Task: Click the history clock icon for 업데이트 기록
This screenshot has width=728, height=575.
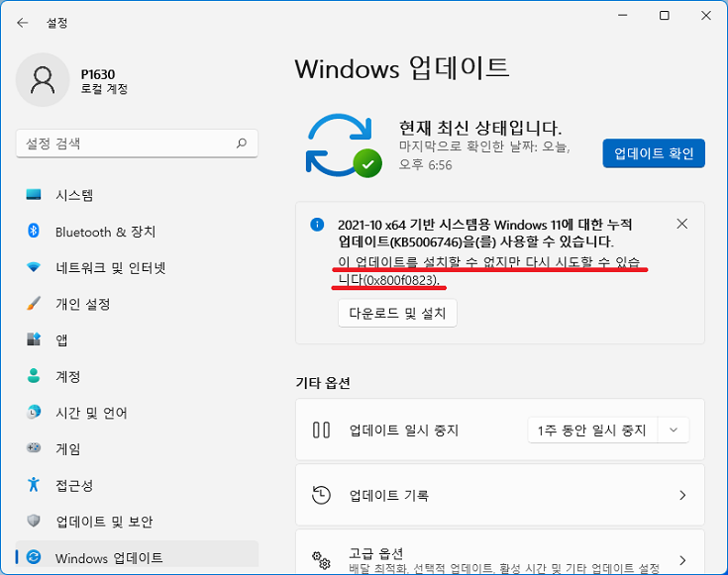Action: [321, 495]
